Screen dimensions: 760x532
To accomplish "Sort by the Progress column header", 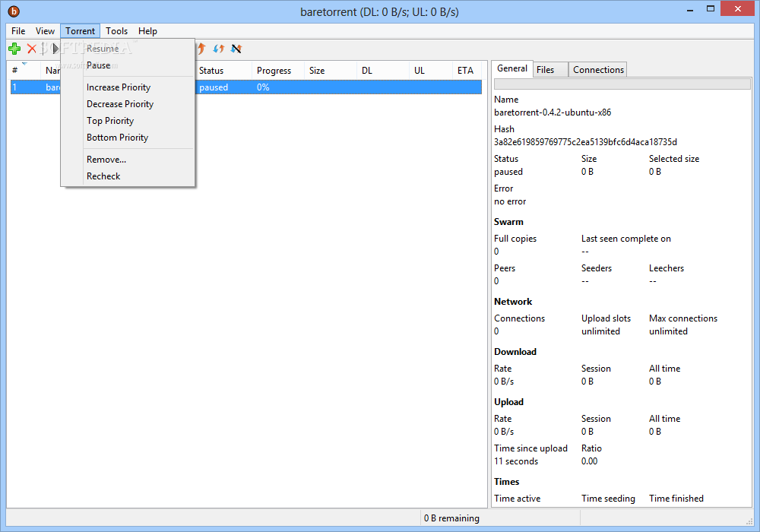I will 277,70.
